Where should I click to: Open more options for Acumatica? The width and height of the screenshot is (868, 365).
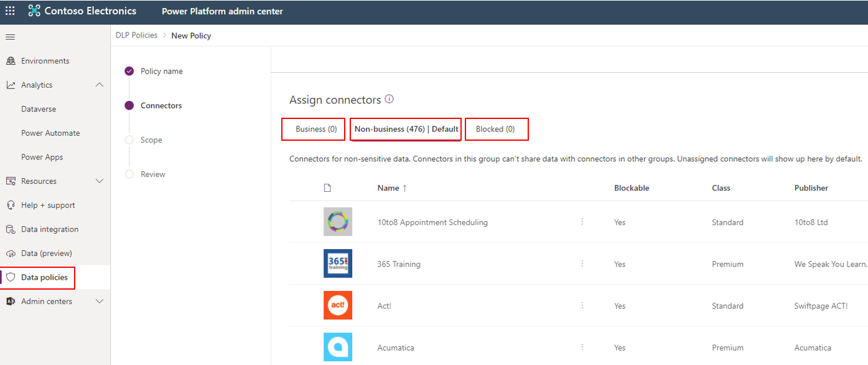coord(582,347)
